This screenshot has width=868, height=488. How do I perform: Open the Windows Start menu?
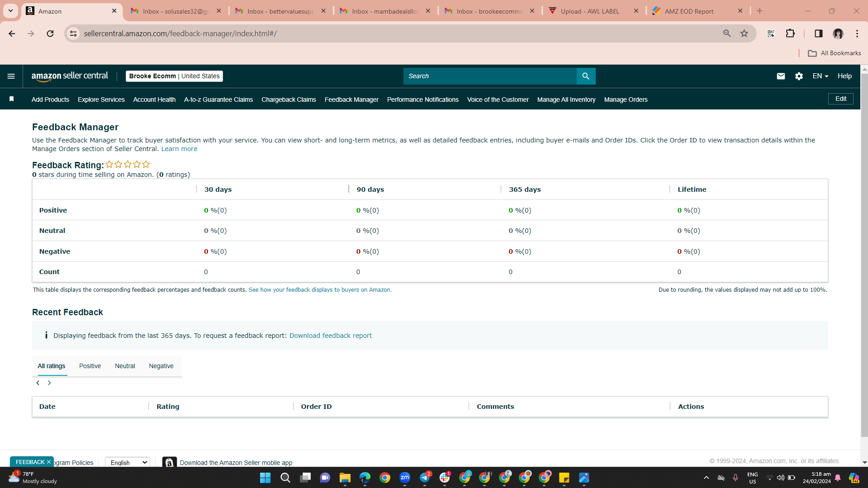coord(265,478)
